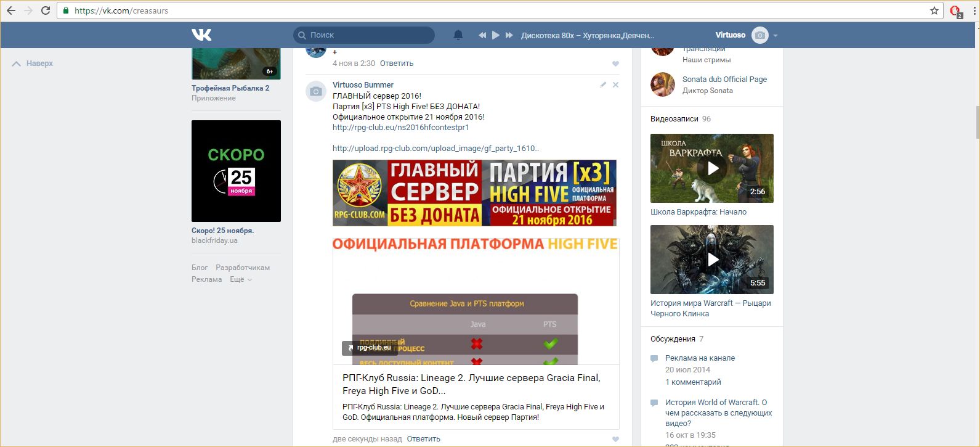This screenshot has width=980, height=447.
Task: Open Virtuoso Bummer author name
Action: (363, 85)
